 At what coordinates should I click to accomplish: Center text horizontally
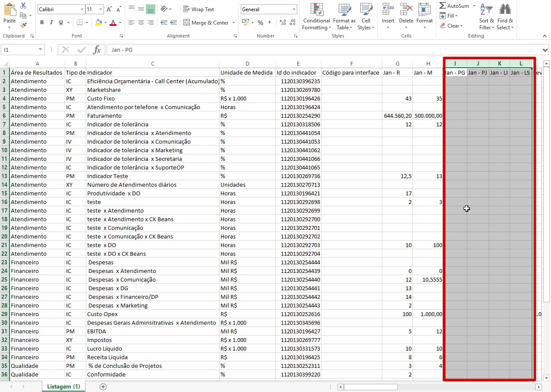[x=141, y=22]
